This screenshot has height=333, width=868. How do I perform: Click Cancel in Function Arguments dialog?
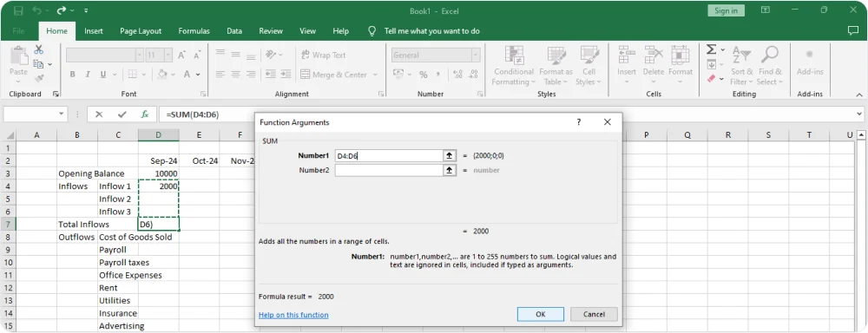point(594,314)
